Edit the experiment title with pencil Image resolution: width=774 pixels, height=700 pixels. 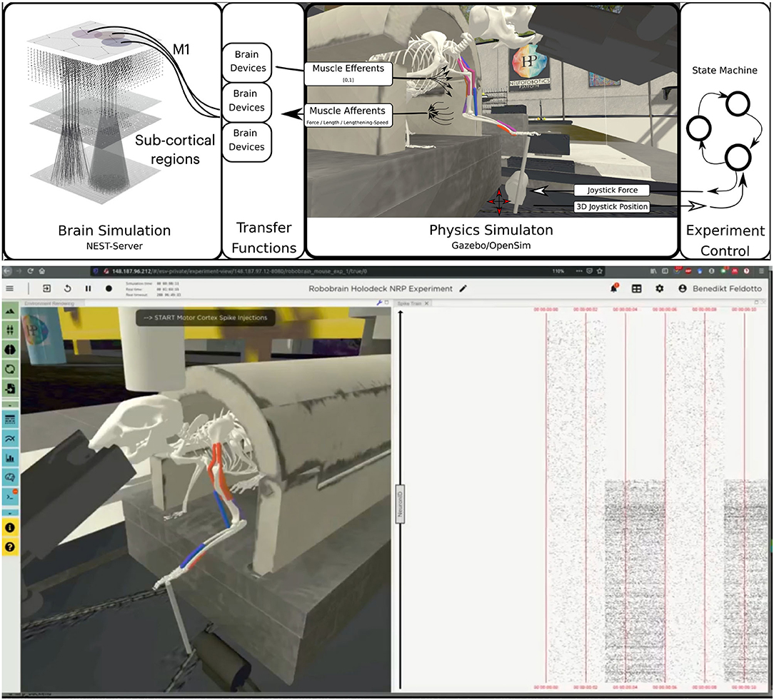[x=463, y=288]
